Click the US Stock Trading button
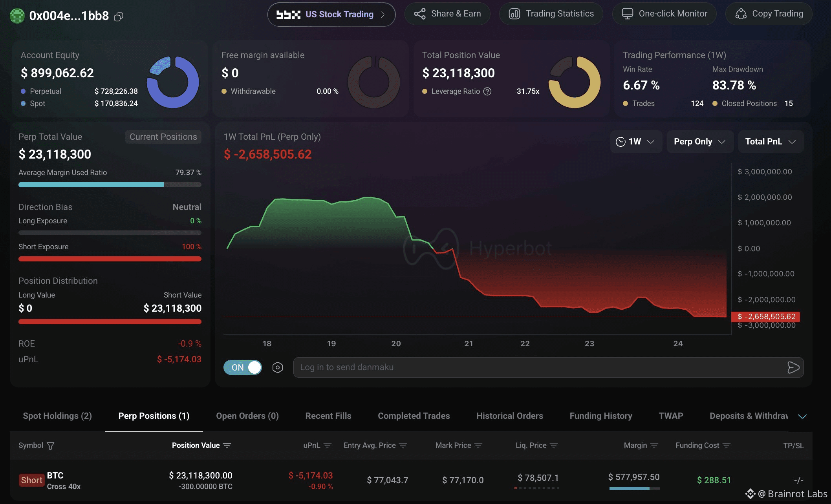 pos(331,15)
